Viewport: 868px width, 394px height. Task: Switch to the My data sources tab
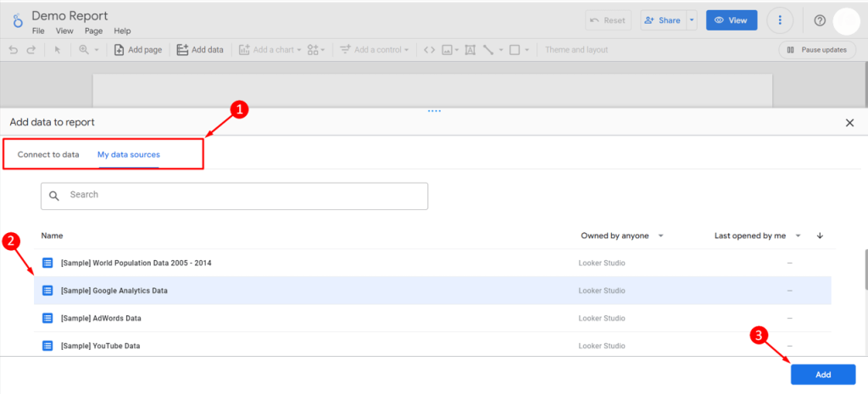click(x=129, y=154)
